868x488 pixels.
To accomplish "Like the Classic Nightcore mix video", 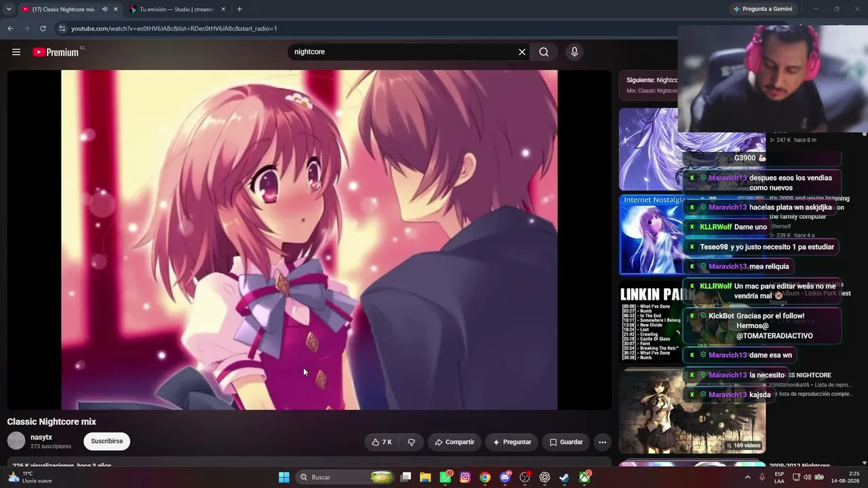I will [x=382, y=442].
